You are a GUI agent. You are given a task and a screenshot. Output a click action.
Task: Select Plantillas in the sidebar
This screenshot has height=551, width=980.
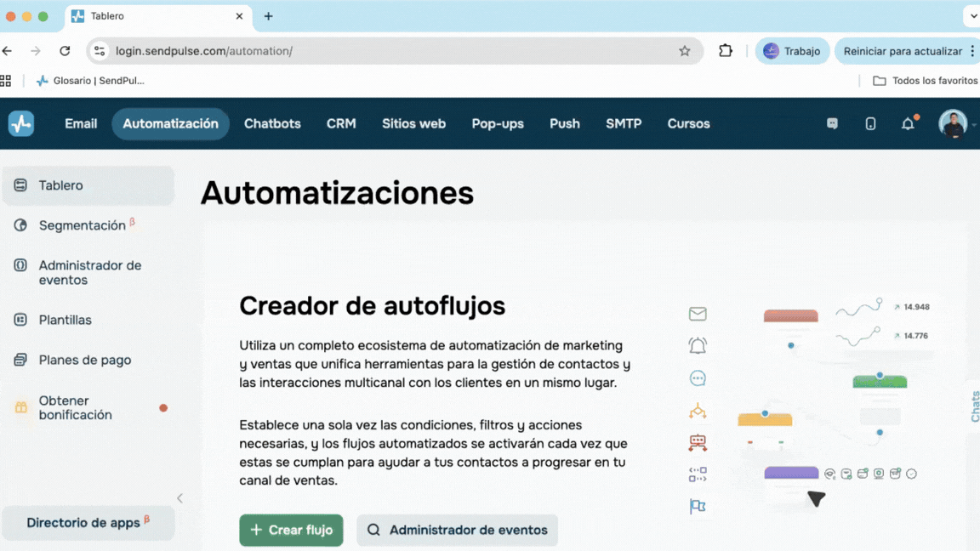click(x=65, y=320)
